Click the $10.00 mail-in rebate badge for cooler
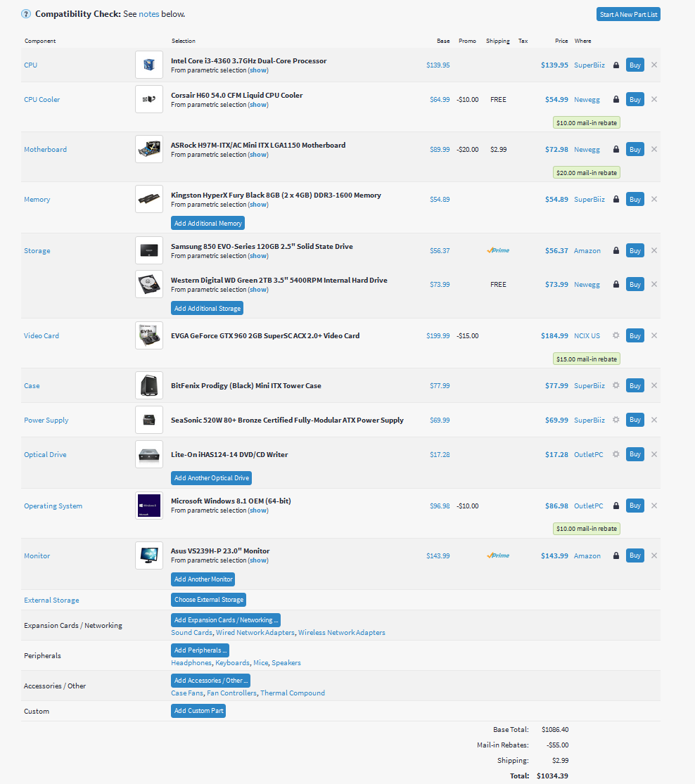This screenshot has width=695, height=784. [x=587, y=123]
